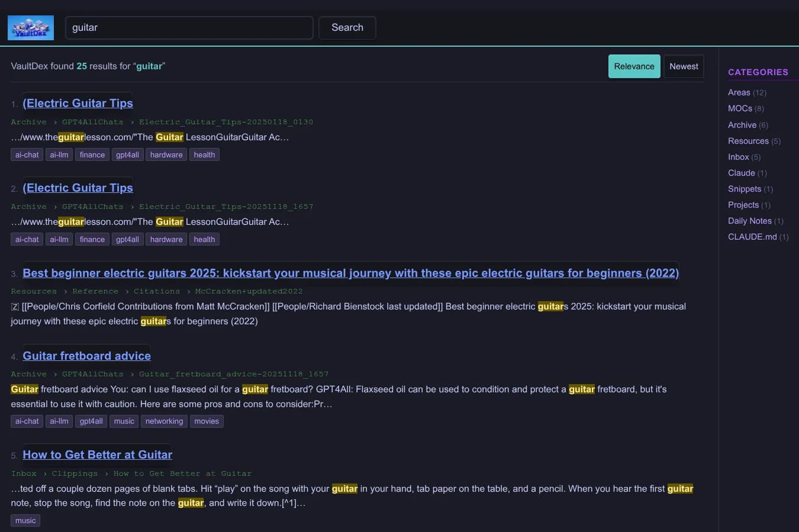This screenshot has height=532, width=799.
Task: Click finance tag under first result
Action: click(x=92, y=155)
